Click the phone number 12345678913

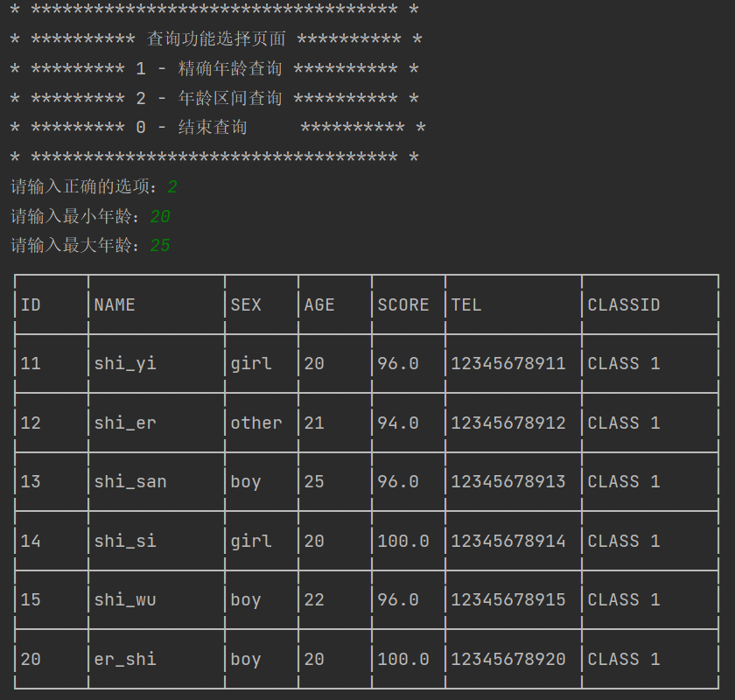[x=508, y=481]
